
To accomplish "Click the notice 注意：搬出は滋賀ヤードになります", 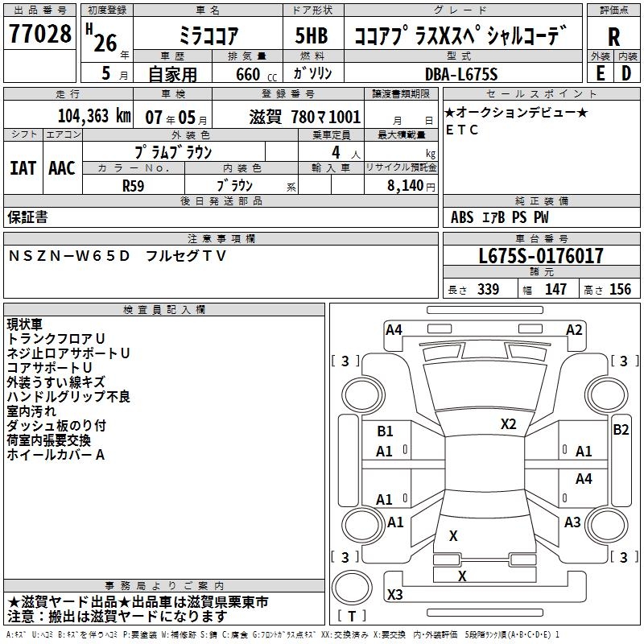I will point(117,617).
